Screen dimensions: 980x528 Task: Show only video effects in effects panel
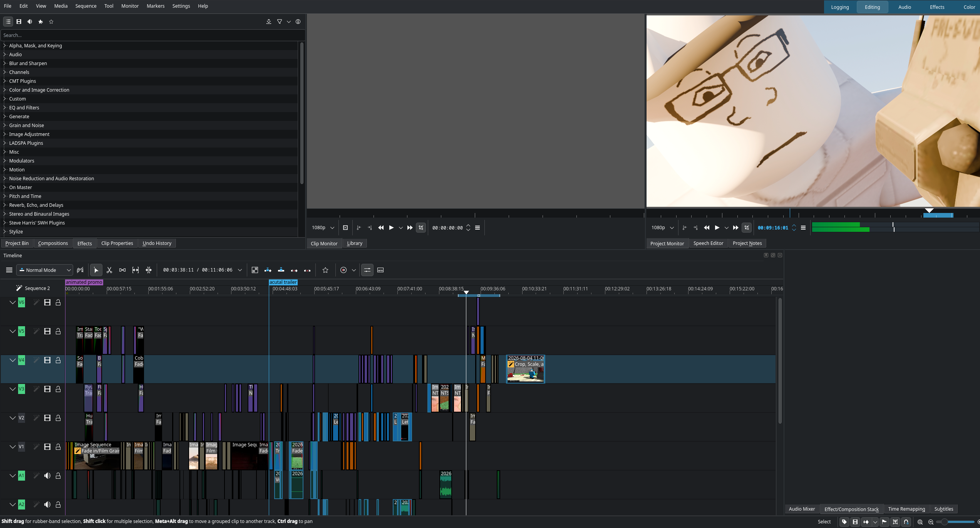(19, 22)
